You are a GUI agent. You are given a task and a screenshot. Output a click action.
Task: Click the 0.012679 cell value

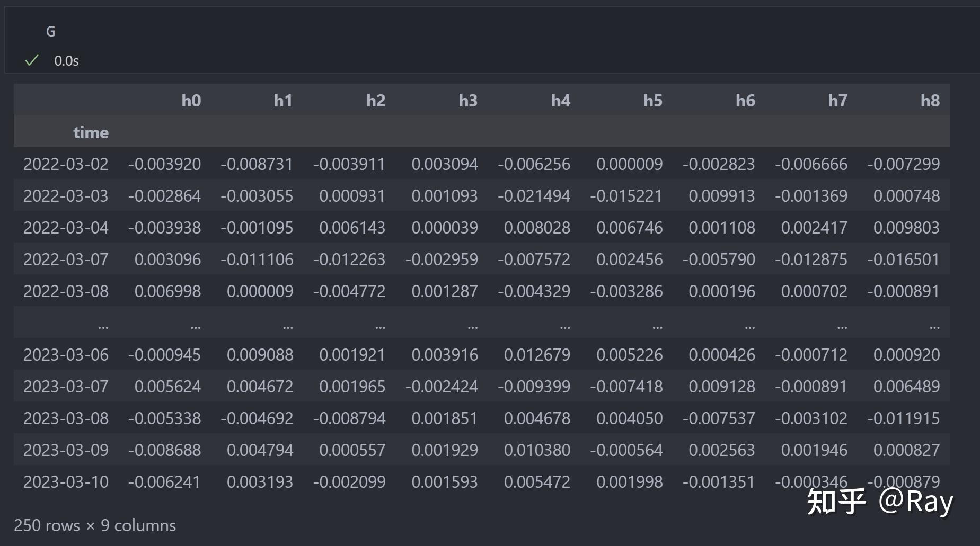click(537, 355)
